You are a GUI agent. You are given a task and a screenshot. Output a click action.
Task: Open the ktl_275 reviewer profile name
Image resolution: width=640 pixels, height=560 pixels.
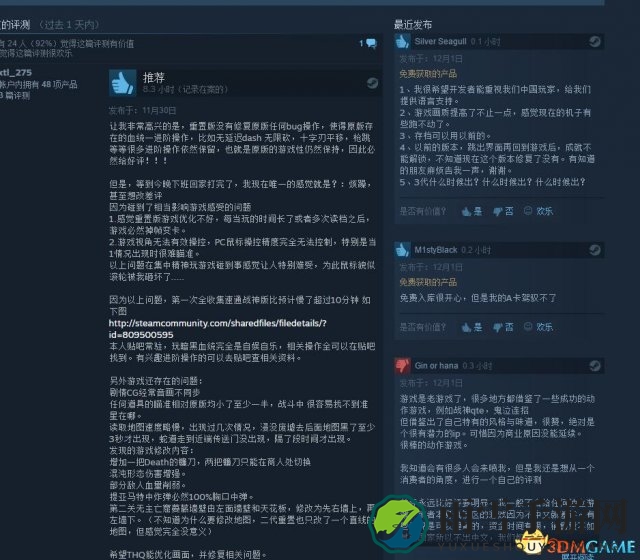[x=16, y=73]
